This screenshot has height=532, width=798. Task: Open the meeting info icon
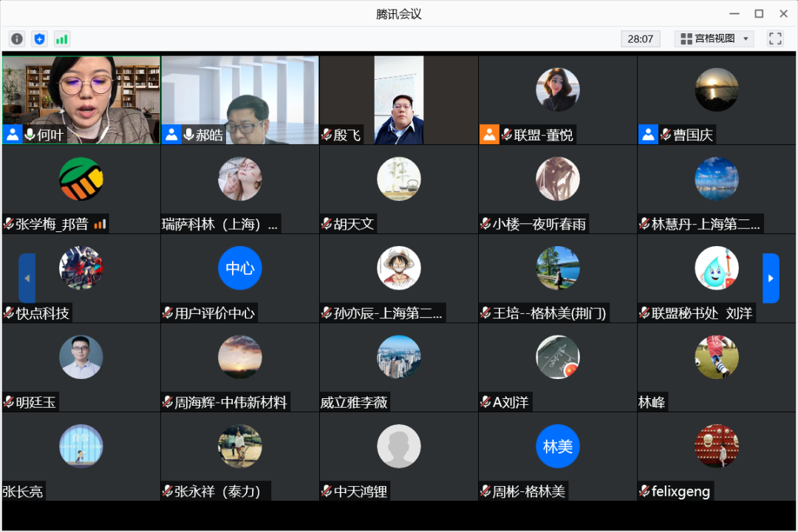pyautogui.click(x=17, y=38)
